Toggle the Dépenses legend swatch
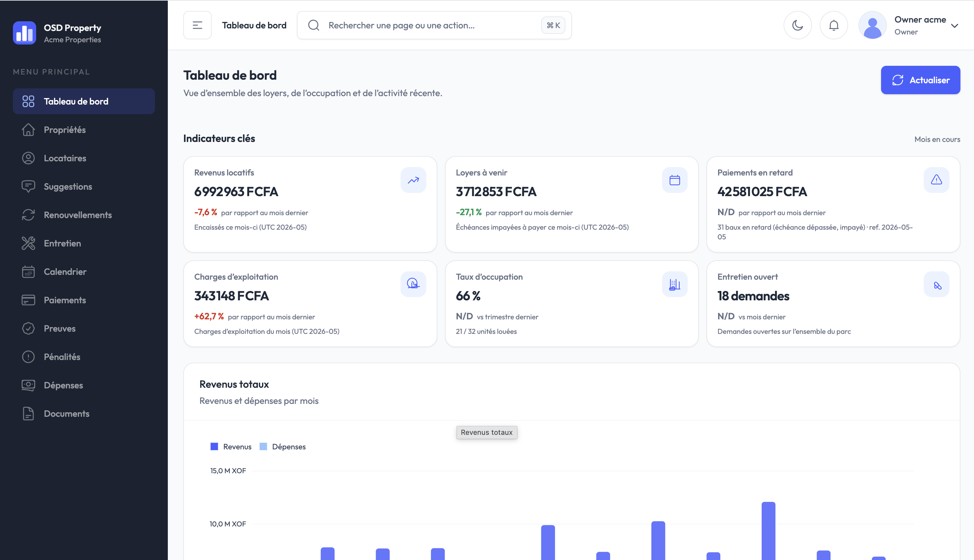Viewport: 974px width, 560px height. 263,446
